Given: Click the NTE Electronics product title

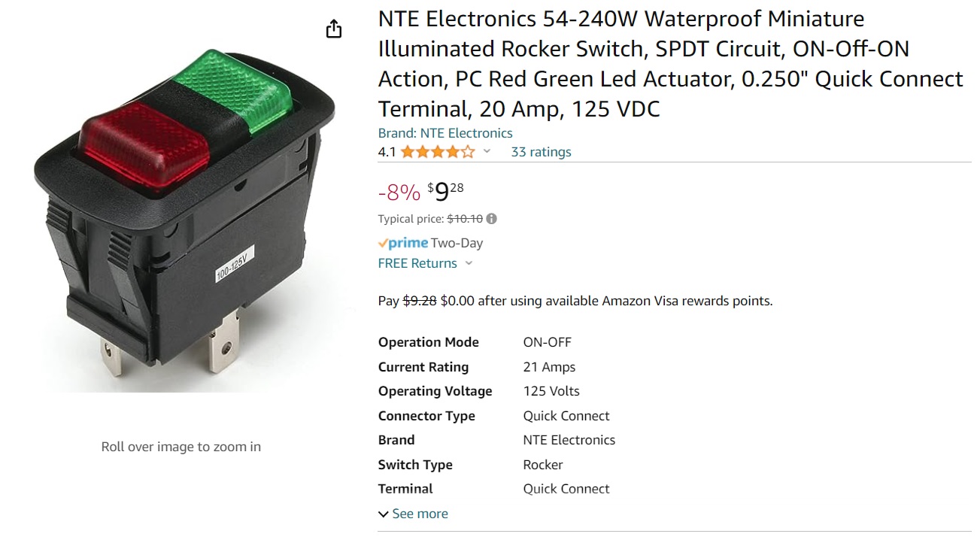Looking at the screenshot, I should pyautogui.click(x=669, y=64).
